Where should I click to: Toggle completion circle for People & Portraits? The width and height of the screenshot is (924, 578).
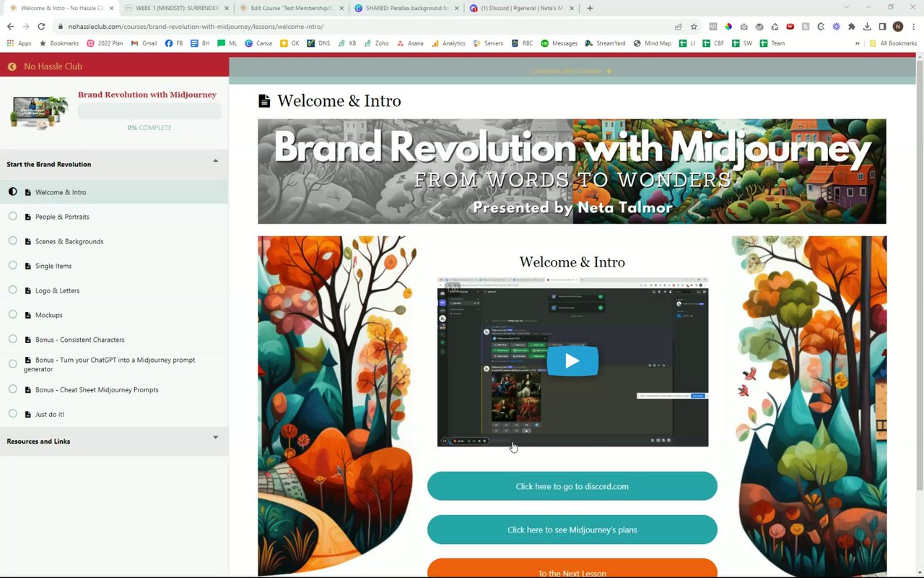click(13, 216)
